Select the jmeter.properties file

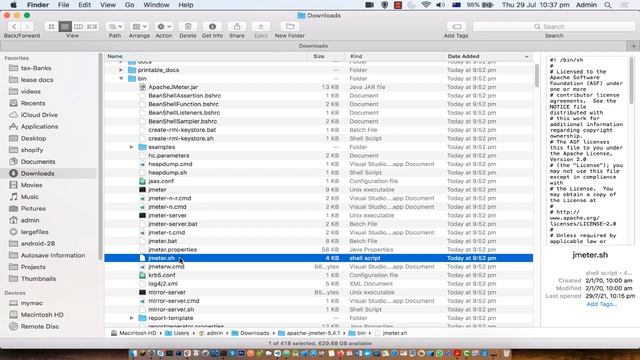(x=173, y=250)
